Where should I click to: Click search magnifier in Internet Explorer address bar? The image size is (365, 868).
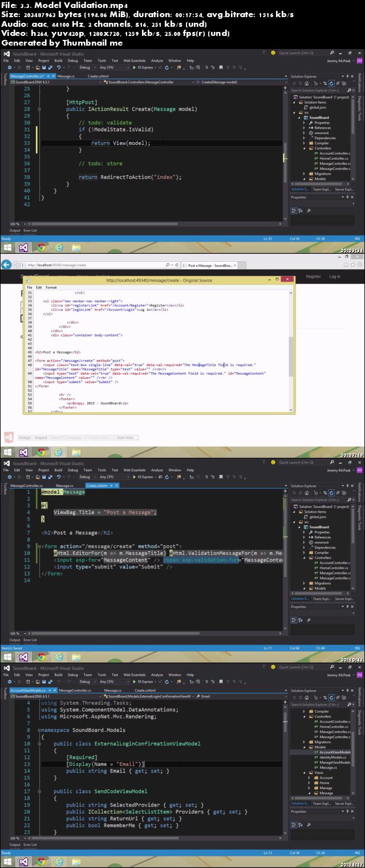pos(168,265)
